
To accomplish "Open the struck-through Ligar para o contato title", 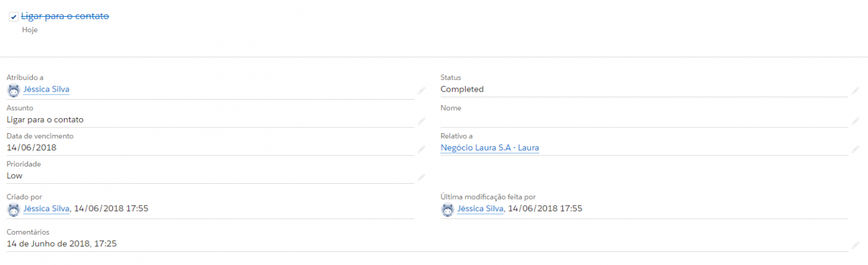I will point(65,16).
